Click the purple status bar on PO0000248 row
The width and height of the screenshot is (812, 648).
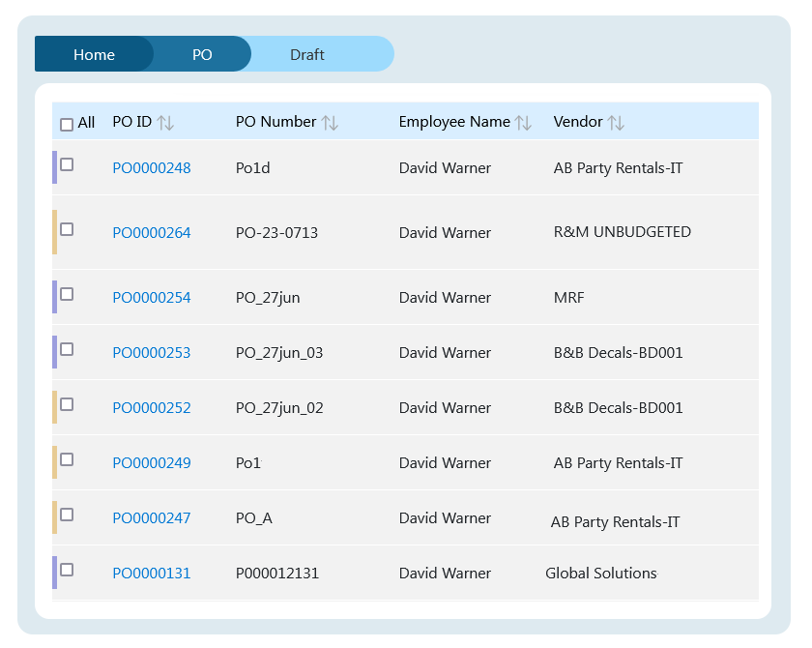[55, 167]
